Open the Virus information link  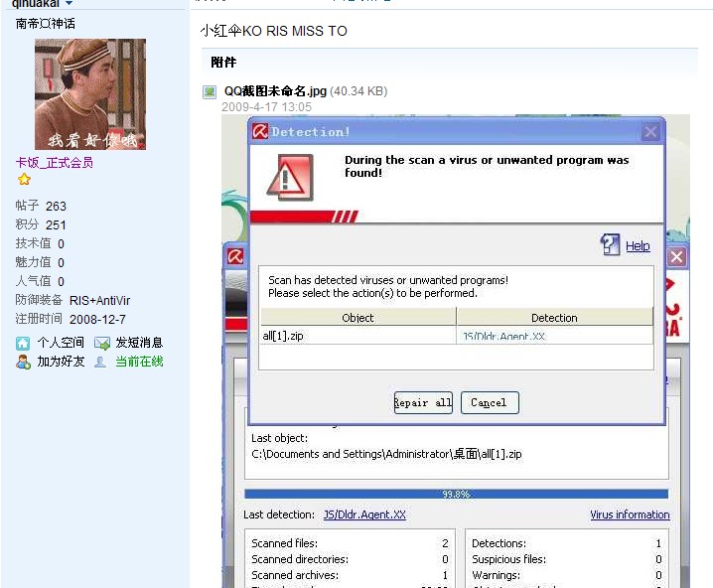[630, 514]
